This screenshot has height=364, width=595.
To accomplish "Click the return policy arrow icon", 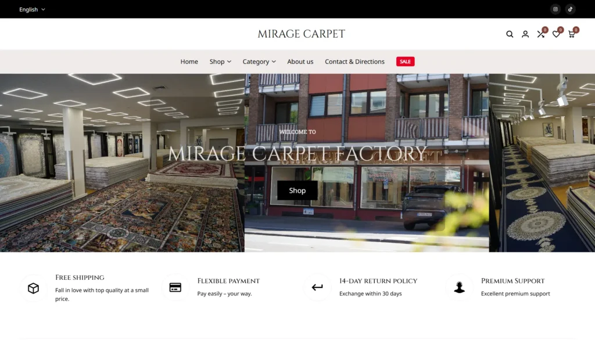I will pyautogui.click(x=317, y=287).
